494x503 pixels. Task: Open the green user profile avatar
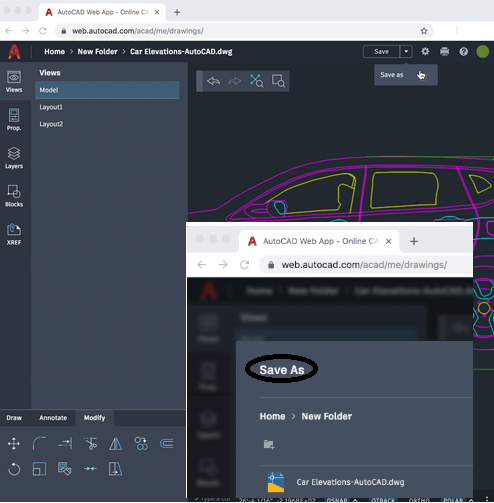click(482, 51)
